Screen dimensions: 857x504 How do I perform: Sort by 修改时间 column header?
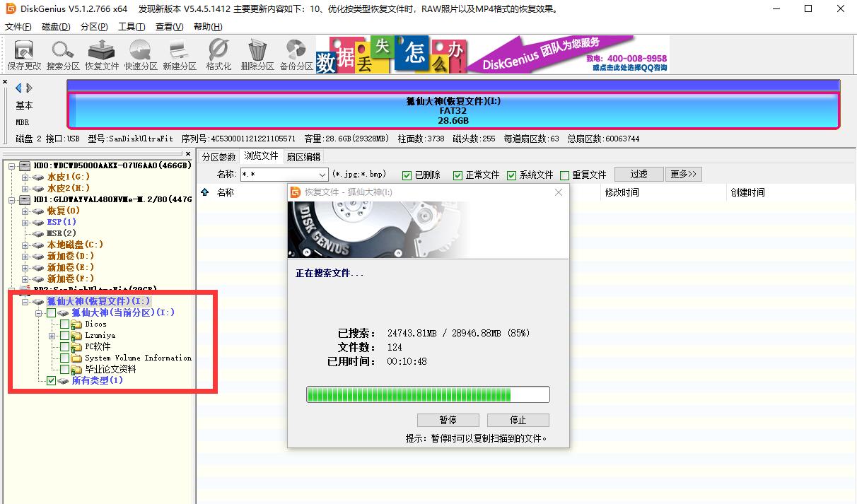point(622,192)
